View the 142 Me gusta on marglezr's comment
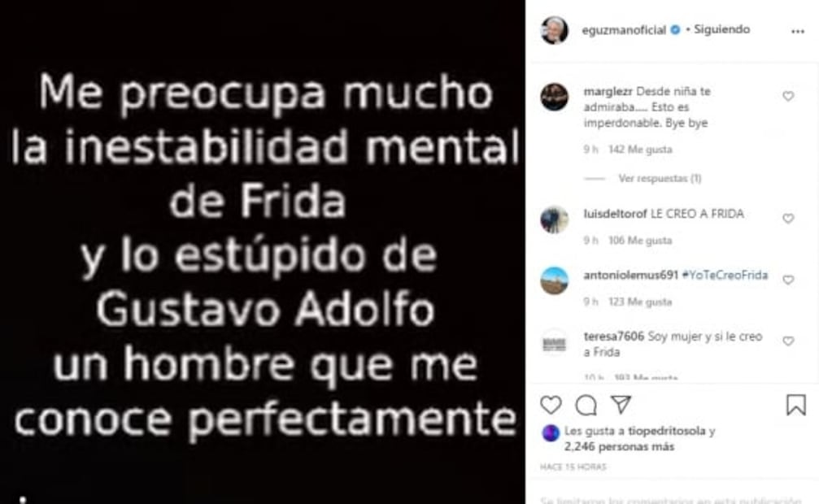The width and height of the screenshot is (819, 504). click(640, 150)
